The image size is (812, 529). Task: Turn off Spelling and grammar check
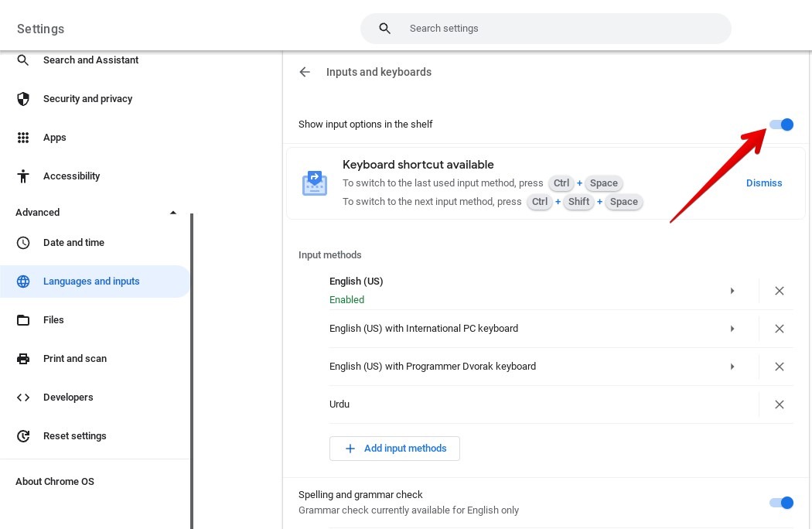click(781, 503)
